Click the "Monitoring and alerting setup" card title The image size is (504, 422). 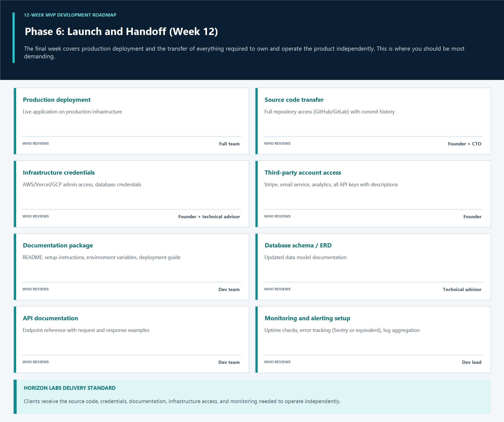click(307, 318)
